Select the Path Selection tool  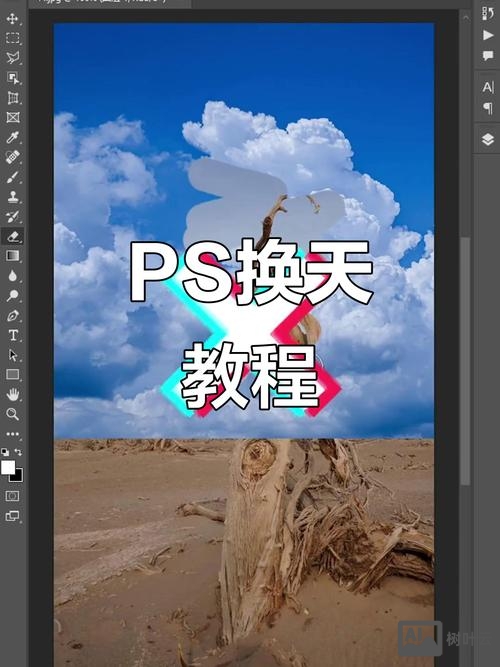click(13, 355)
